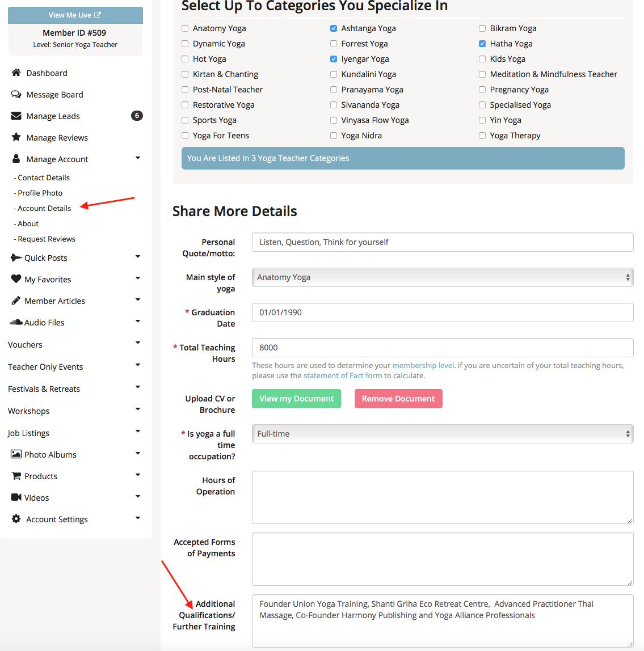Enable the Kundalini Yoga checkbox
The height and width of the screenshot is (651, 644).
[334, 74]
